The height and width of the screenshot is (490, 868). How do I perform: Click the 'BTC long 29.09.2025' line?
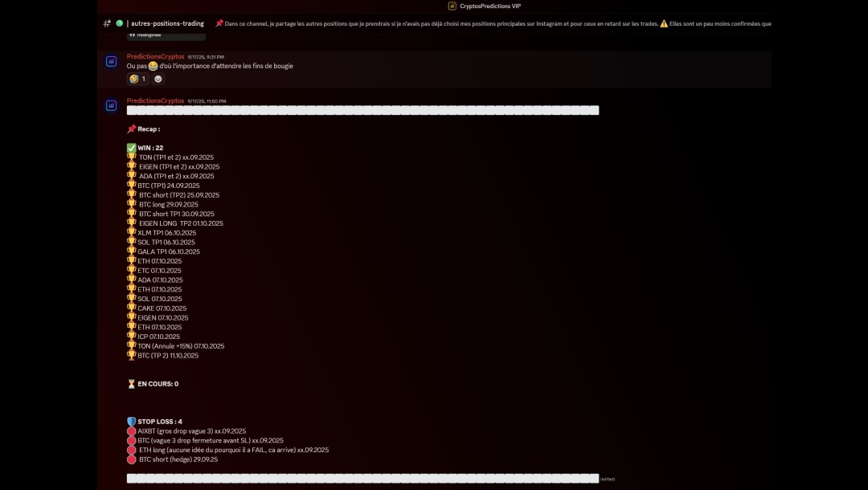(x=168, y=205)
